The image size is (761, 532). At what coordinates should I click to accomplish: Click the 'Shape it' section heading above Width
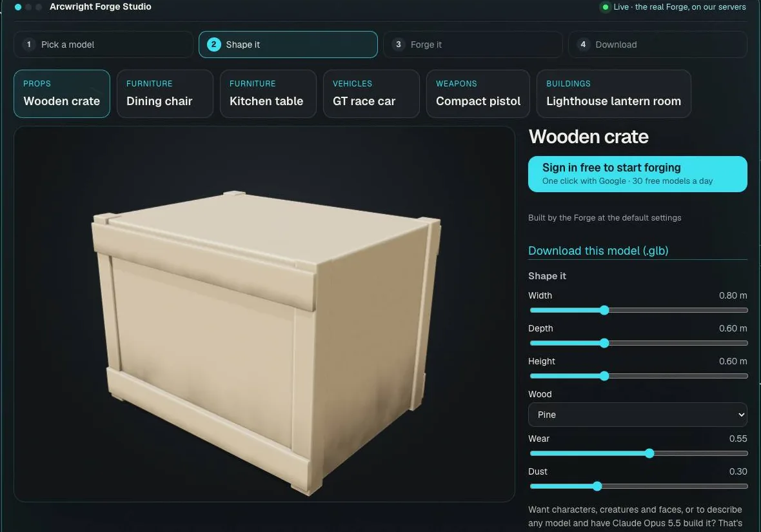(547, 276)
